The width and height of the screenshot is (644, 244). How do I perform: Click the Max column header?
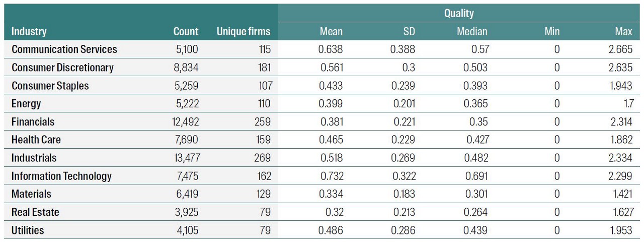(x=623, y=31)
